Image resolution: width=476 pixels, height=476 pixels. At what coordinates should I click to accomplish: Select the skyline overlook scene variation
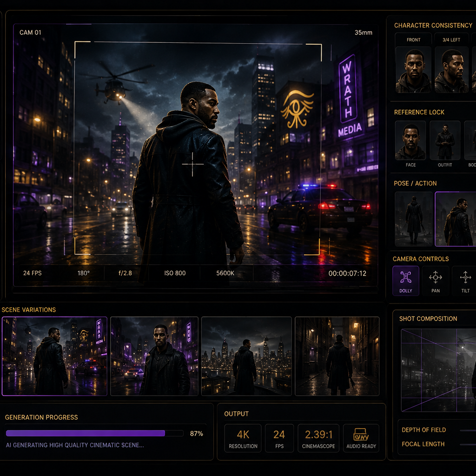(x=246, y=356)
